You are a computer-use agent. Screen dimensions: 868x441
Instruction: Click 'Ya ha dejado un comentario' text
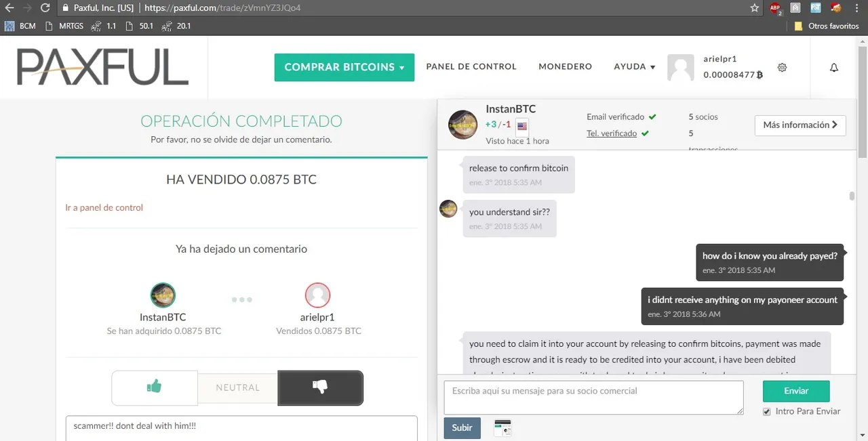point(241,249)
